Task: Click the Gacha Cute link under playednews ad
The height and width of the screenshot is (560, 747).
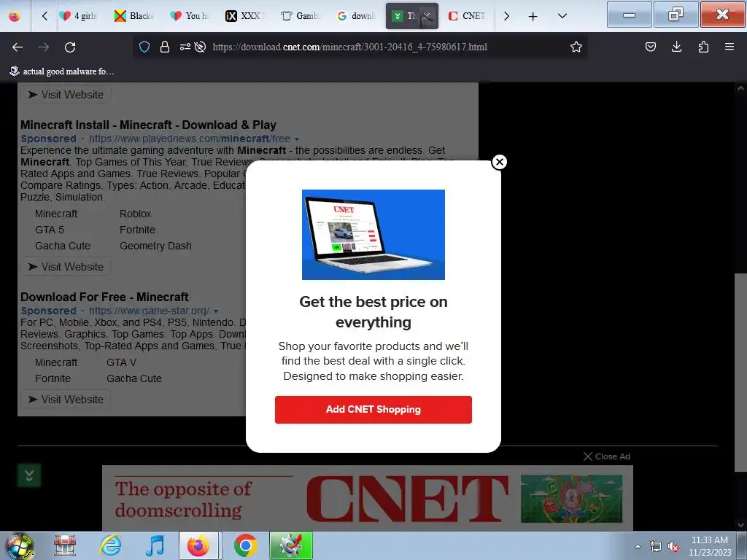Action: 63,246
